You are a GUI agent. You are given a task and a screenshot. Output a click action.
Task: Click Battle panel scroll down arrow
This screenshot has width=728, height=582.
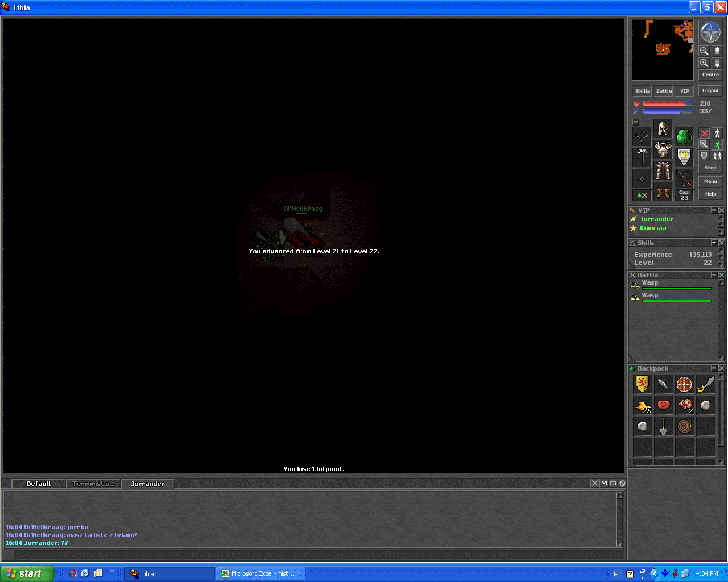(721, 358)
